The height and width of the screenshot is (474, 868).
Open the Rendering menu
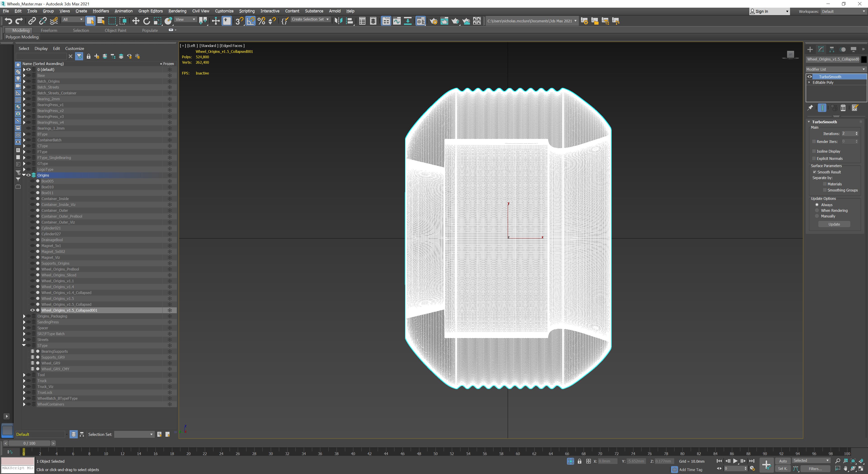click(x=177, y=11)
